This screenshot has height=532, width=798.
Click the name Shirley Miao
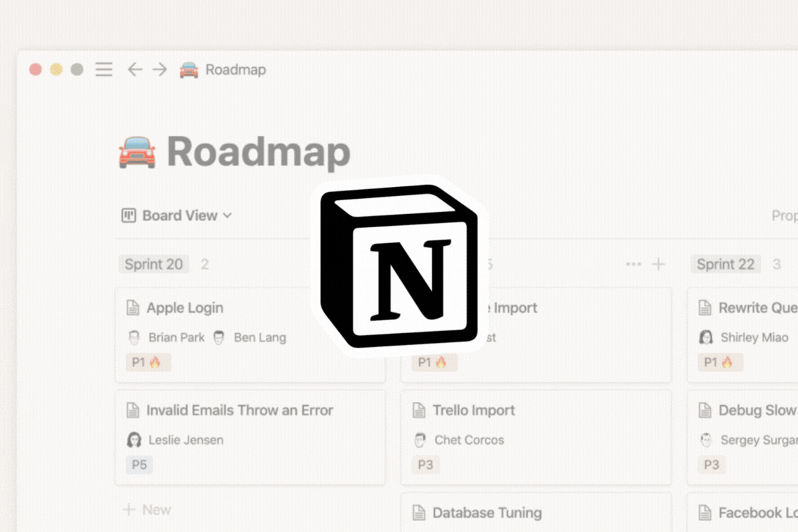[754, 337]
